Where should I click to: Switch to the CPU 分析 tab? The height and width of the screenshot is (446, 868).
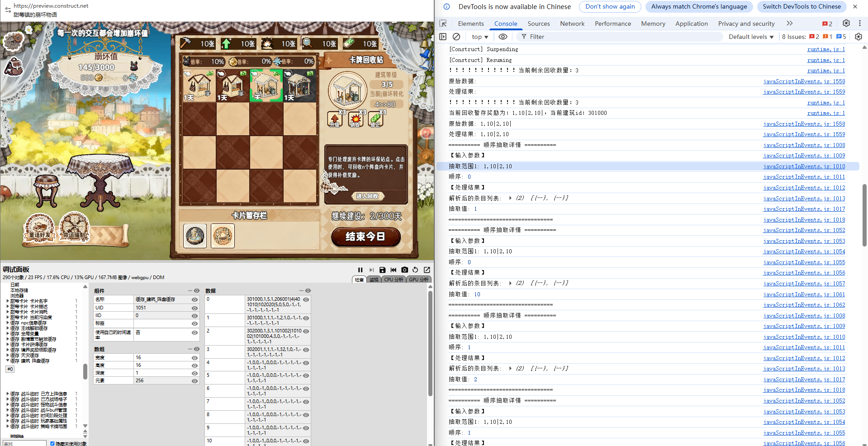pos(394,280)
